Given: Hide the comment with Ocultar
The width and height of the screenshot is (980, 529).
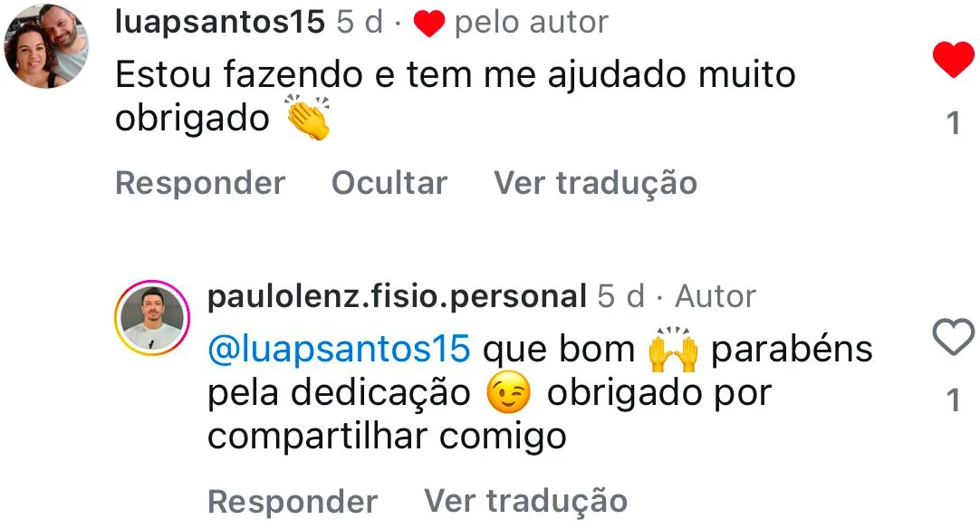Looking at the screenshot, I should 389,183.
